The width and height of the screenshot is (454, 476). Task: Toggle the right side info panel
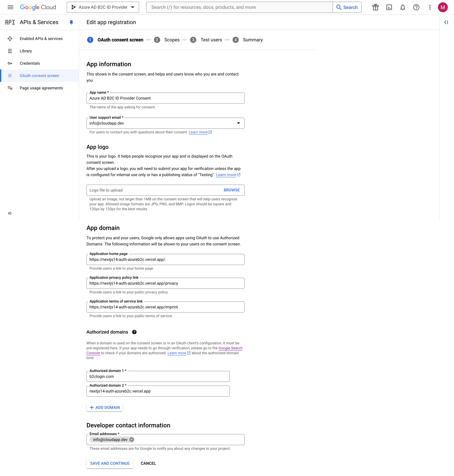pos(446,22)
